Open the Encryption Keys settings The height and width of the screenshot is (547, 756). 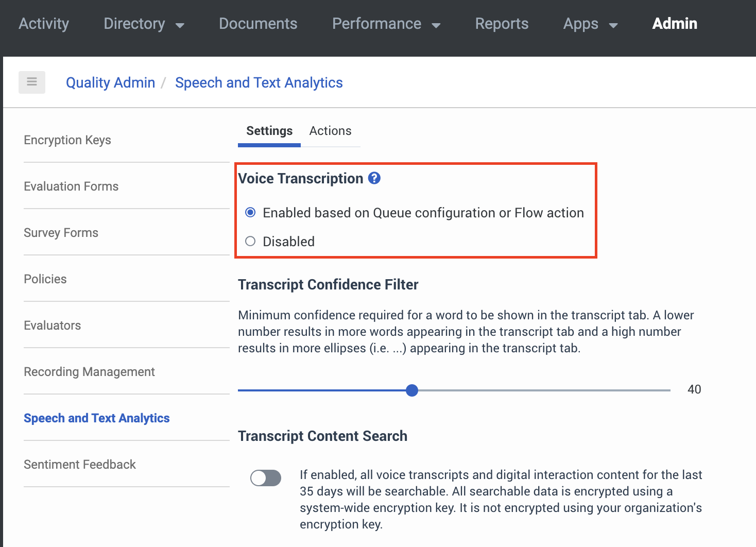point(67,140)
